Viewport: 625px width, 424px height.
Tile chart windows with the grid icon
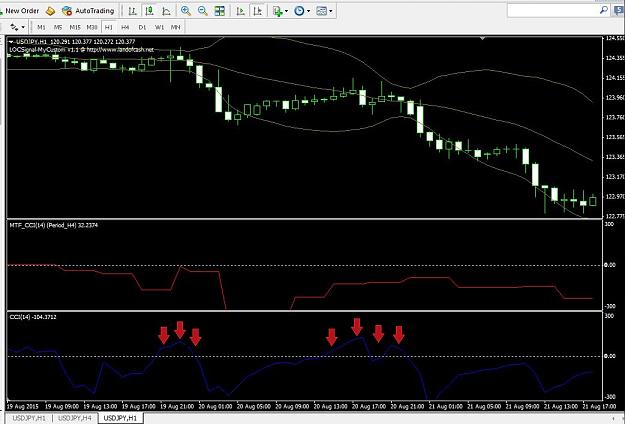[220, 11]
